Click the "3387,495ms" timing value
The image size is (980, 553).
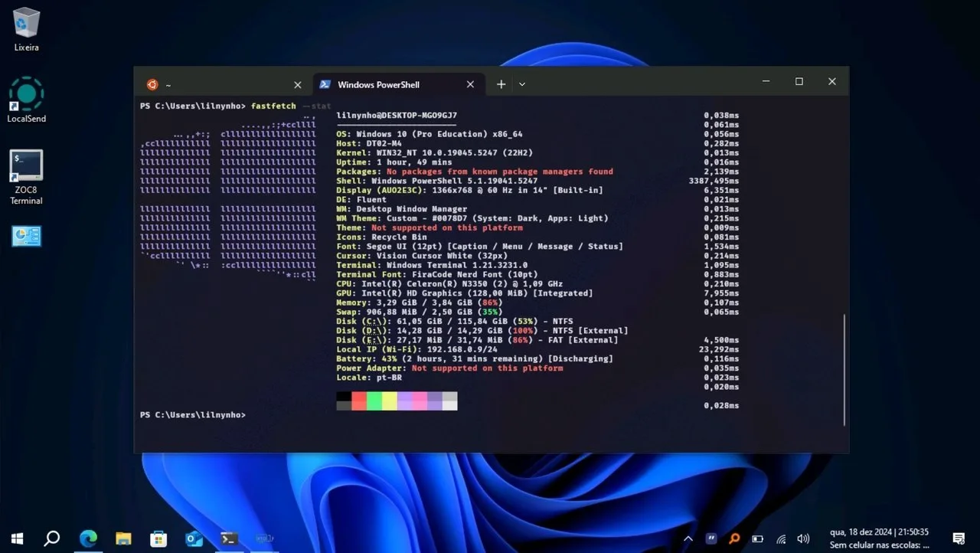[714, 181]
